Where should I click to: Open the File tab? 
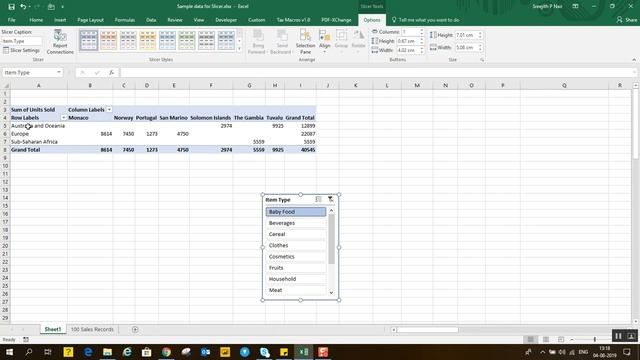11,20
